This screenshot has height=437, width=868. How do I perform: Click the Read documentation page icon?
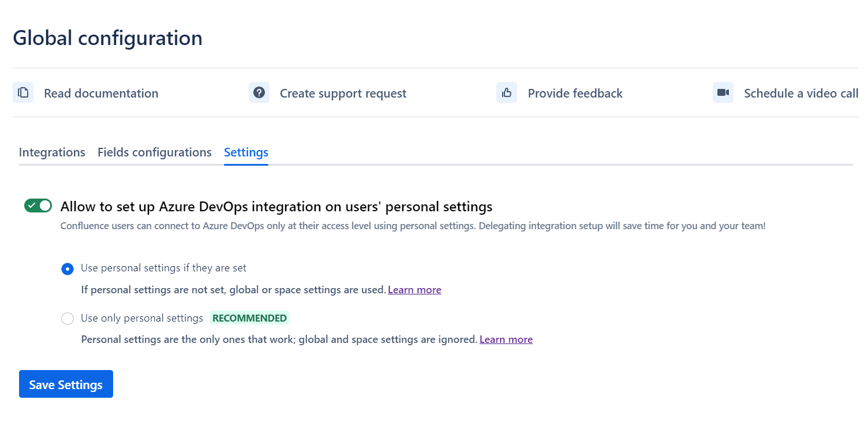coord(23,93)
